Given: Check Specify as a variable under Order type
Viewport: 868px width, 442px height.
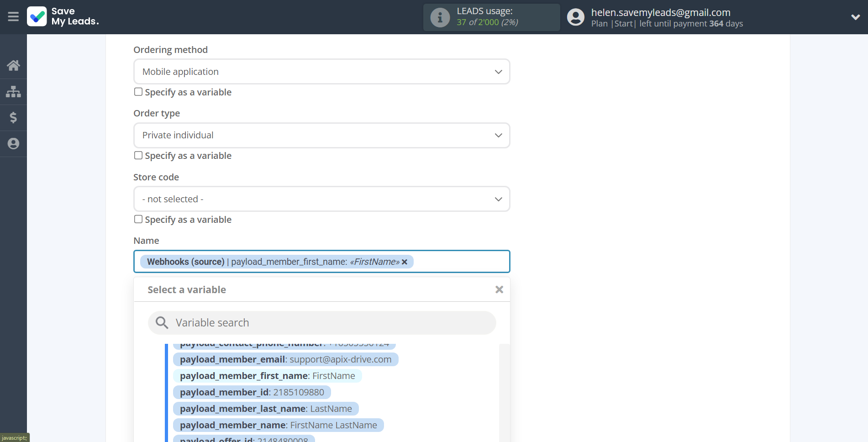Looking at the screenshot, I should [x=138, y=155].
